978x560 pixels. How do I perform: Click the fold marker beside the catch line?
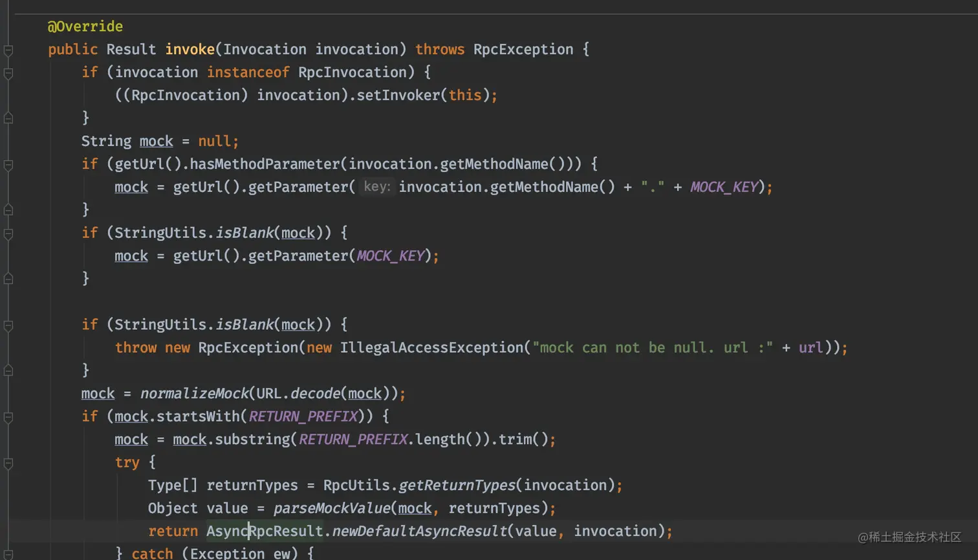tap(8, 554)
